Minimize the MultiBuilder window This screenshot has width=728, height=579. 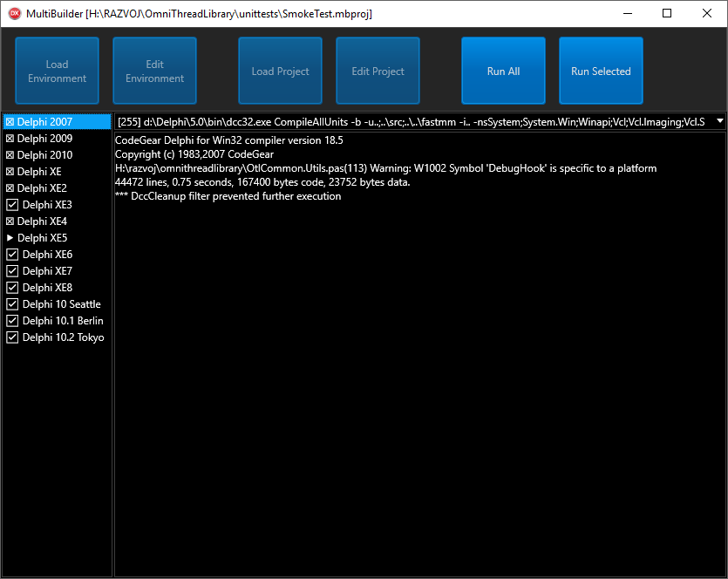tap(628, 13)
